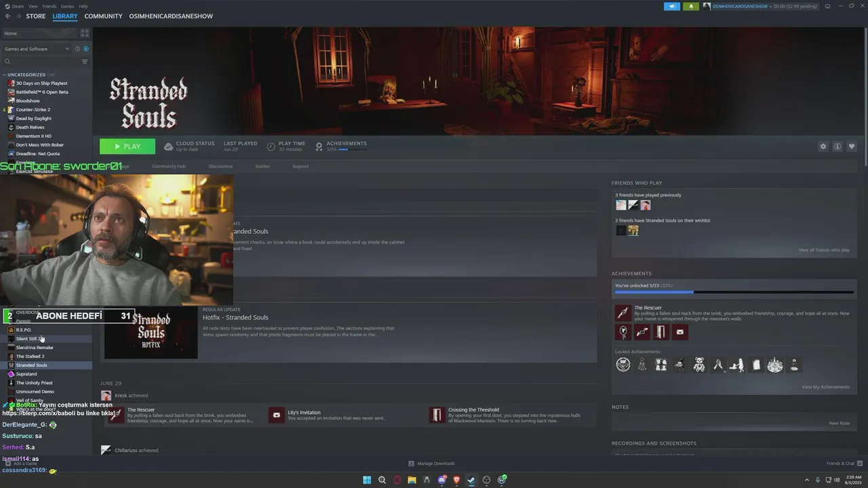Click unlocked mirror achievement icon
Viewport: 868px width, 488px height.
click(x=623, y=332)
